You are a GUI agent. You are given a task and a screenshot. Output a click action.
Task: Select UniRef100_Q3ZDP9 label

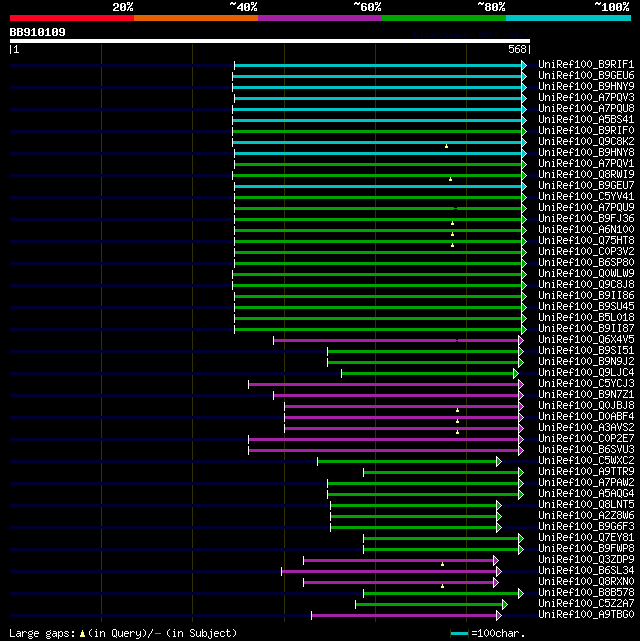click(x=586, y=559)
